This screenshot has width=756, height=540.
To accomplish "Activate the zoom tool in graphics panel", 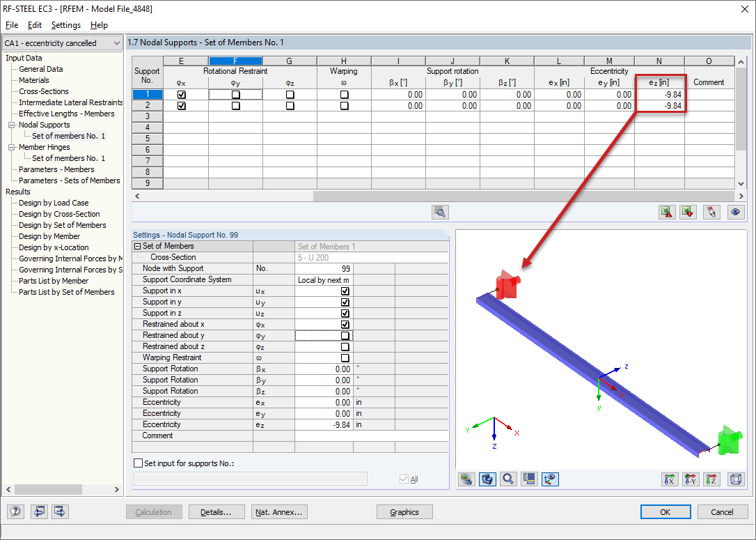I will coord(507,479).
